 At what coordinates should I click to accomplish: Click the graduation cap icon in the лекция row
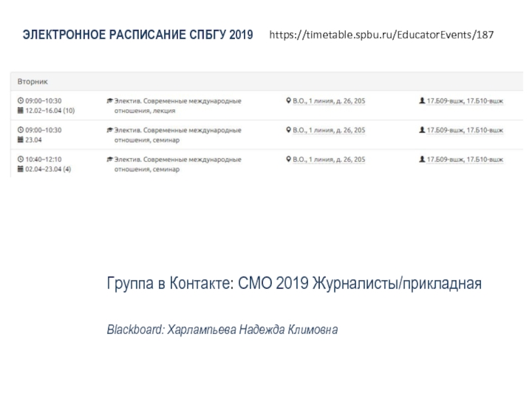pyautogui.click(x=110, y=101)
